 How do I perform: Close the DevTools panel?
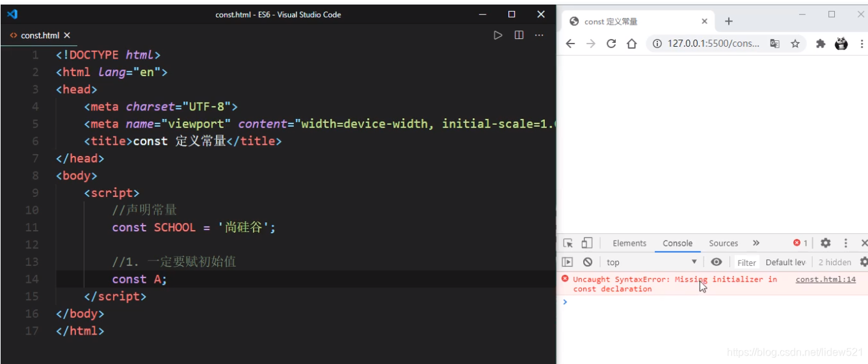tap(864, 243)
